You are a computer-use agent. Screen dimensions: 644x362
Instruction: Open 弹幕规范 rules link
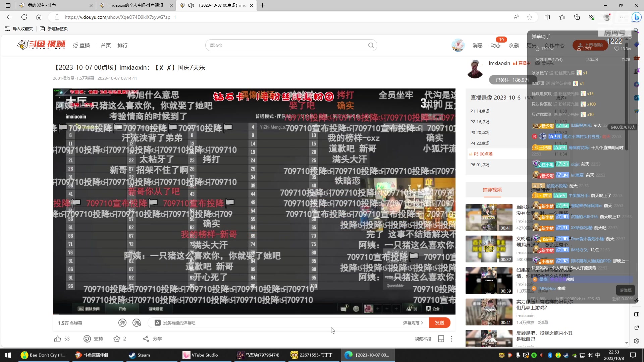[413, 323]
